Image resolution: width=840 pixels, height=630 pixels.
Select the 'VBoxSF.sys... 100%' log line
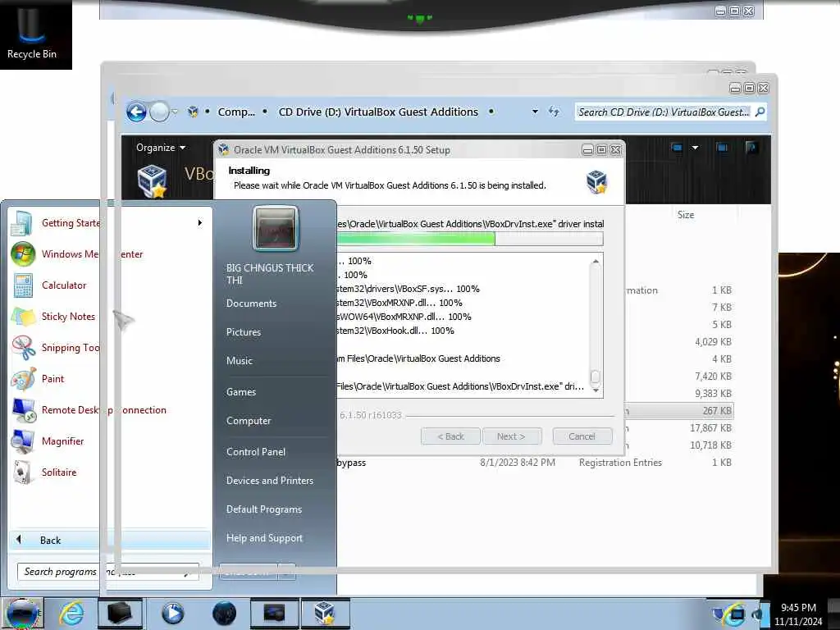click(x=409, y=289)
